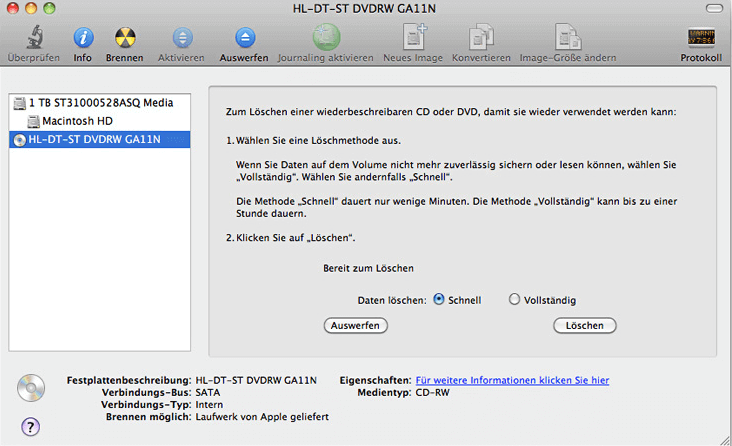Click the Aktivieren toolbar icon
This screenshot has width=732, height=446.
click(x=182, y=37)
